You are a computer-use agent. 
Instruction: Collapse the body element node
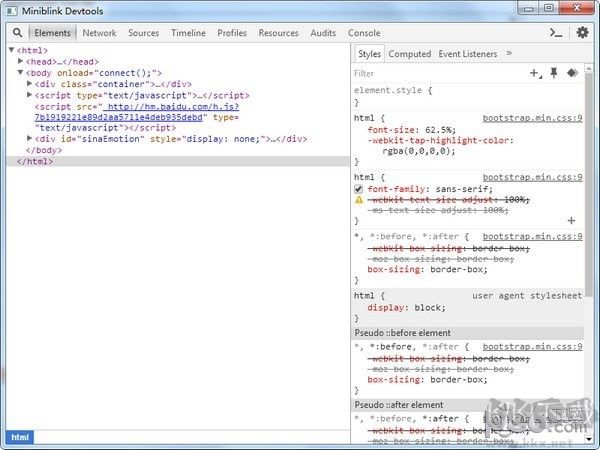click(x=21, y=73)
